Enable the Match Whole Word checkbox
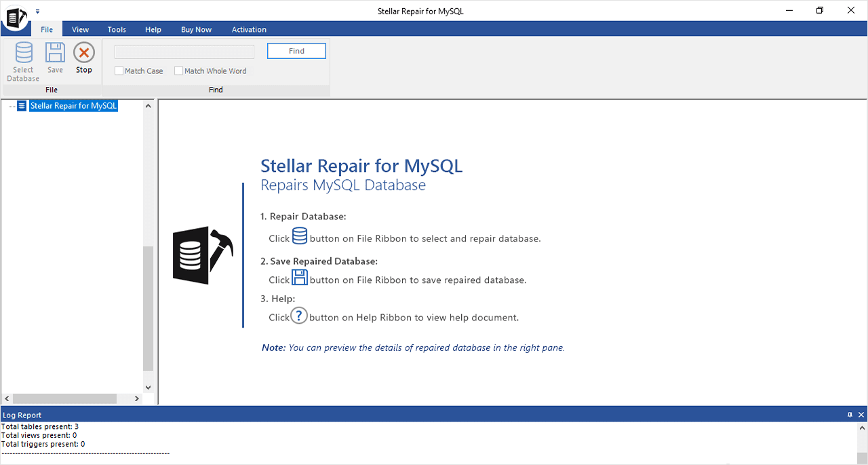 pos(178,71)
